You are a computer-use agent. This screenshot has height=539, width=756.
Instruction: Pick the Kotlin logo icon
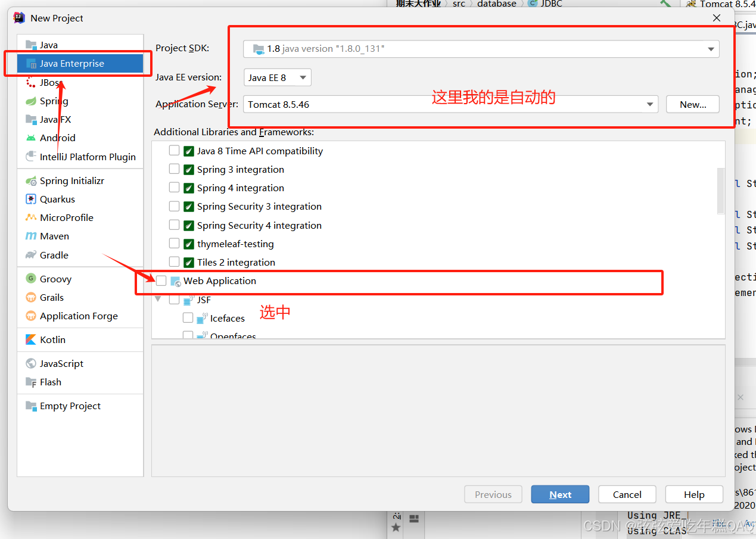tap(31, 339)
